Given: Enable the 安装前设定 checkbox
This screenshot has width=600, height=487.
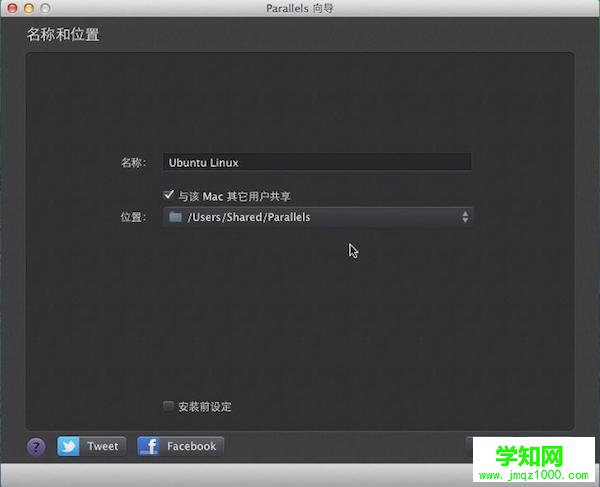Looking at the screenshot, I should click(x=168, y=406).
